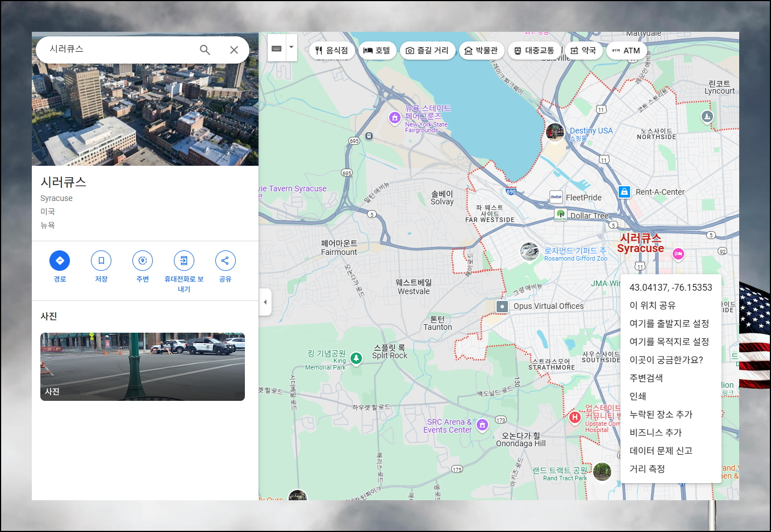Share the place with 공유 icon
Screen dimensions: 771x532
(x=225, y=261)
